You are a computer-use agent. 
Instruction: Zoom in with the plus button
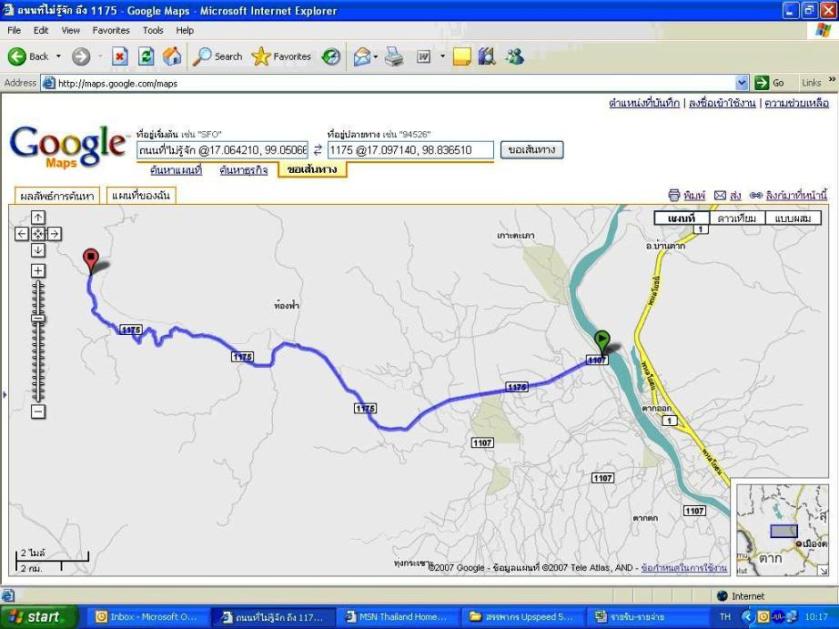38,271
